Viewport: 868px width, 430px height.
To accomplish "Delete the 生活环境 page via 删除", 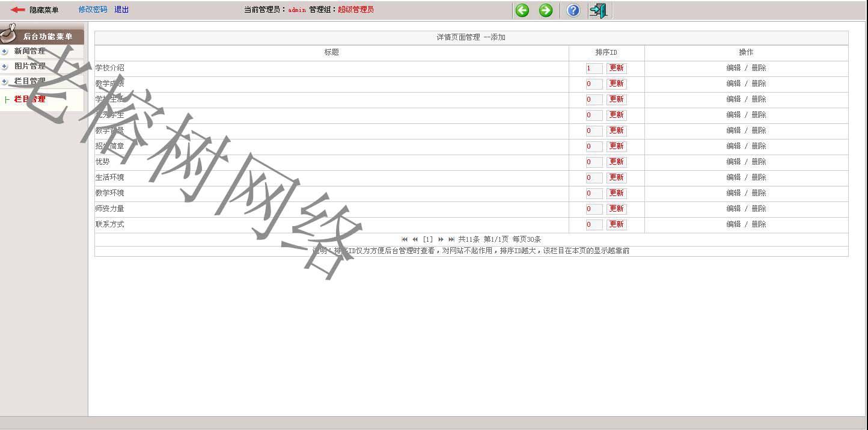I will pos(759,177).
